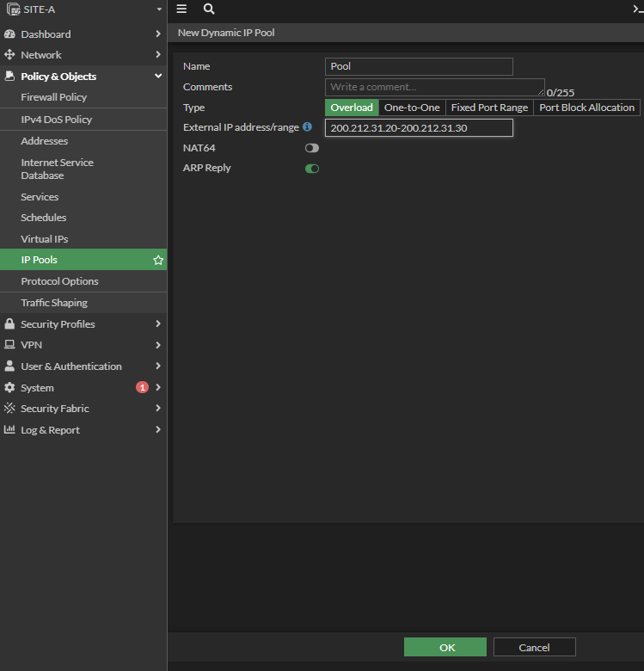Cancel the new IP pool dialog
The image size is (644, 671).
pos(534,648)
